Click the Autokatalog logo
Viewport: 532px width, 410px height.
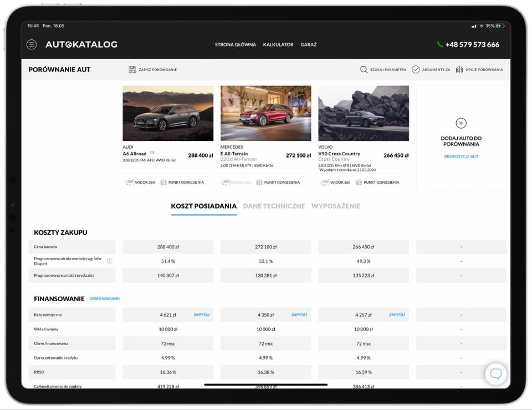[81, 44]
